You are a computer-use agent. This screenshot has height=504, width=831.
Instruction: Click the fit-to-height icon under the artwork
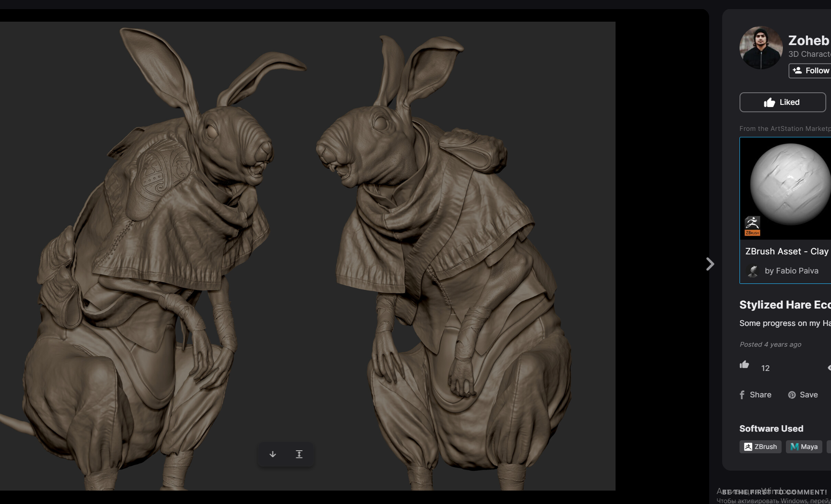coord(299,454)
